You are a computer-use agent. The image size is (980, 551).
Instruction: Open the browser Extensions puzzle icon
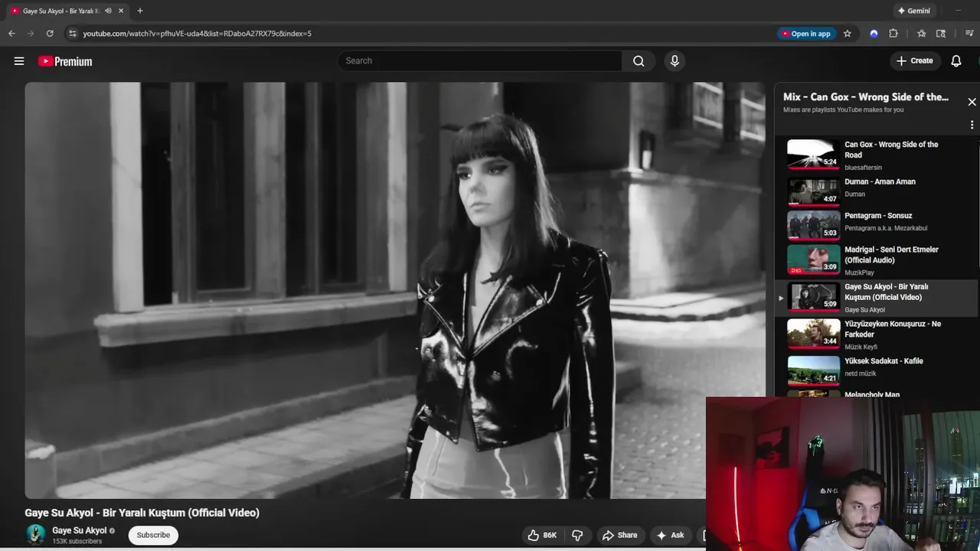(893, 34)
